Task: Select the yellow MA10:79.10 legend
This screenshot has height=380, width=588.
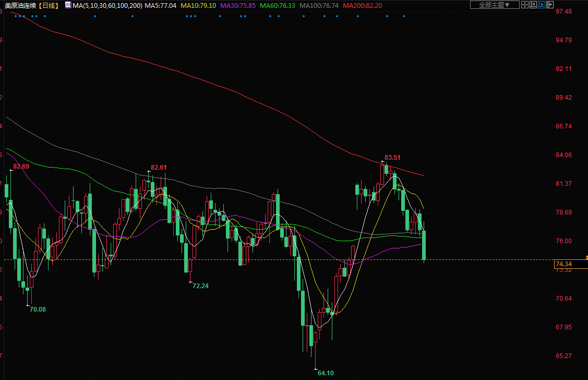Action: [198, 5]
